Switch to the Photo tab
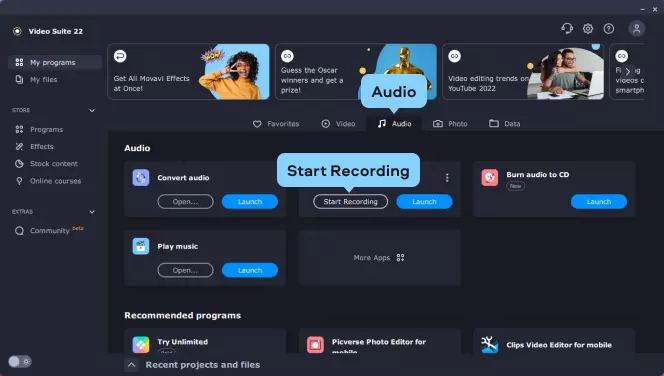This screenshot has height=376, width=664. pyautogui.click(x=450, y=124)
